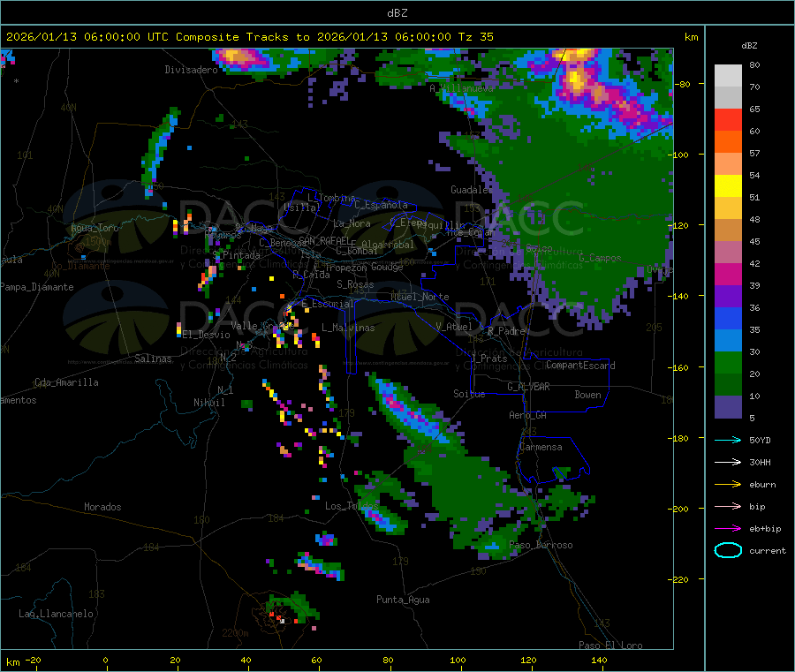This screenshot has width=795, height=672.
Task: Click the 'Paso_Barroso' map label
Action: [541, 546]
